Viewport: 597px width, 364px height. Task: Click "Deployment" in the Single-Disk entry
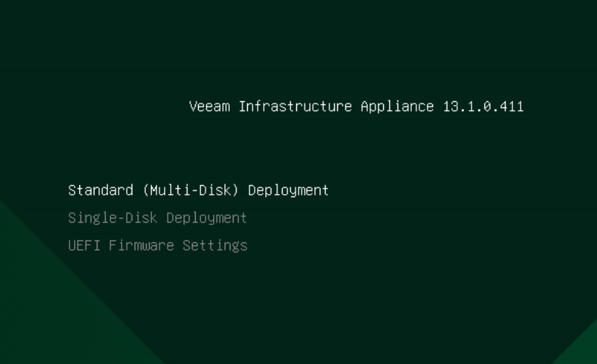207,218
